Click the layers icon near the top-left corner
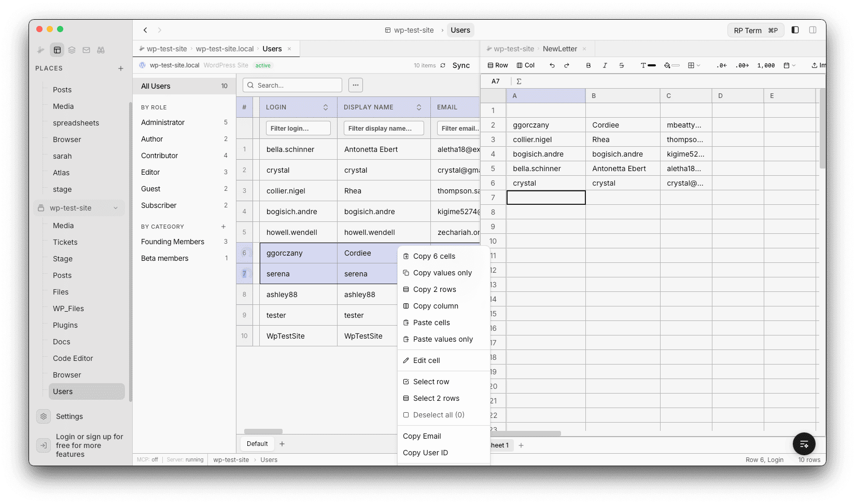The width and height of the screenshot is (855, 504). pyautogui.click(x=72, y=50)
